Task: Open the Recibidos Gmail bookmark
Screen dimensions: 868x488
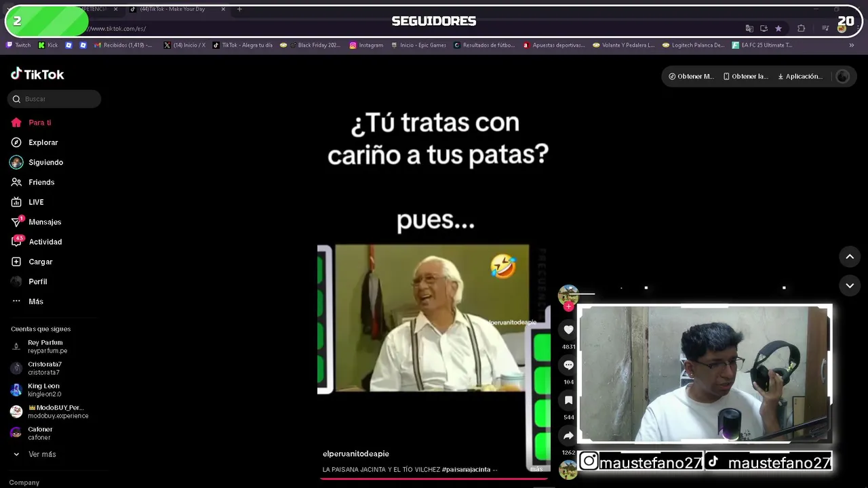Action: click(x=123, y=45)
